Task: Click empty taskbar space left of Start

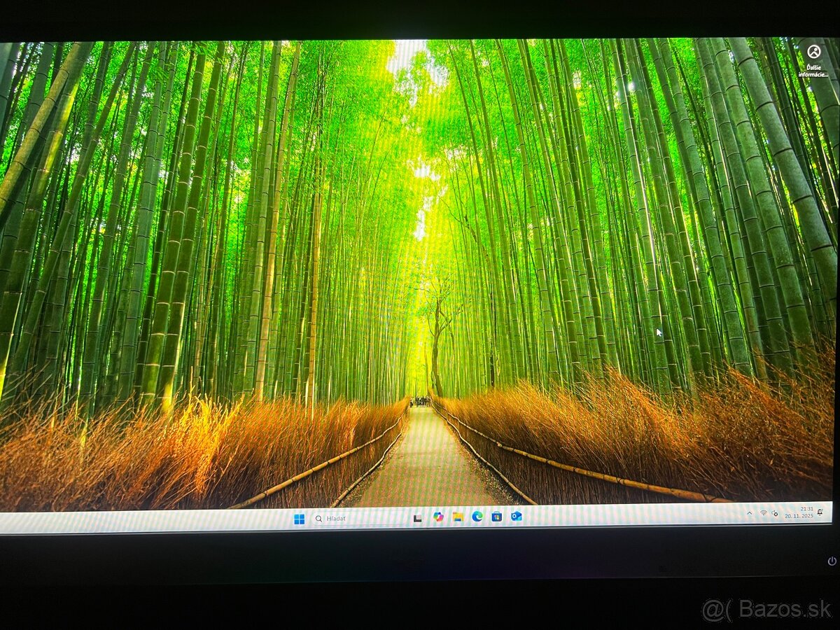Action: coord(140,521)
